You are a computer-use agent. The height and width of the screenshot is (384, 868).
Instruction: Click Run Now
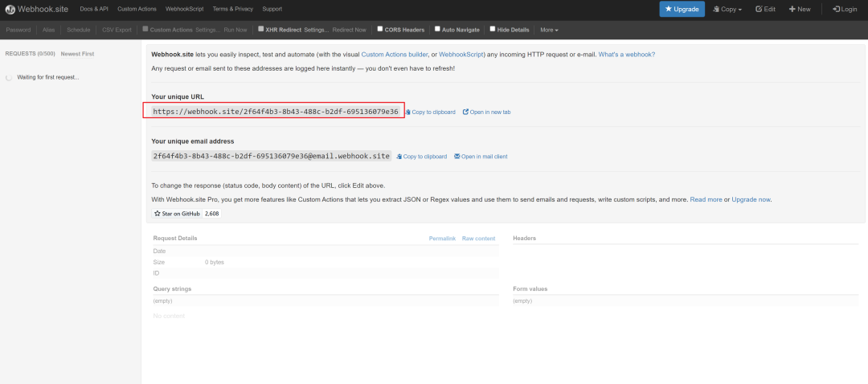coord(235,30)
